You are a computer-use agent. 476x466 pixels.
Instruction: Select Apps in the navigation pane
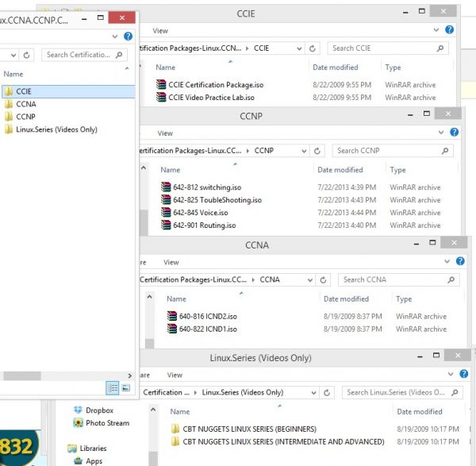point(94,460)
